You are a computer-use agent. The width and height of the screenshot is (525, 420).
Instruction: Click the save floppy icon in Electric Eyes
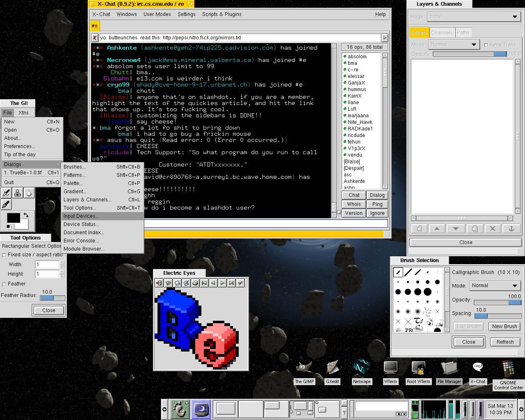pos(177,283)
